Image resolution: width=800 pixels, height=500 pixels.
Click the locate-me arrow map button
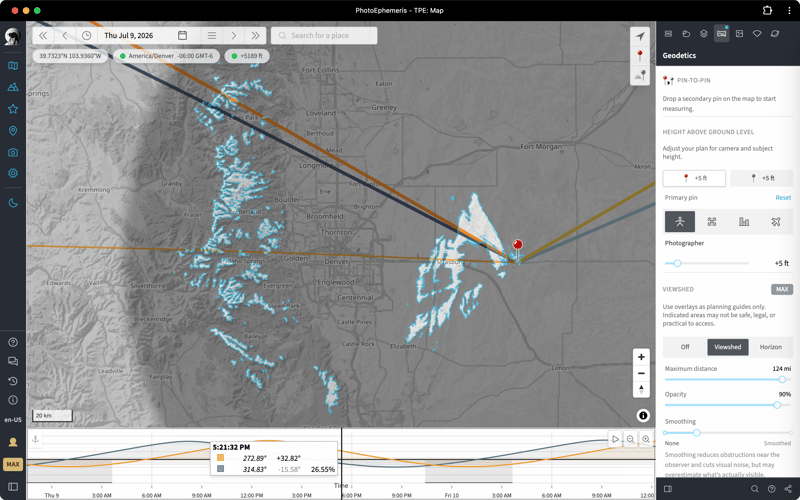640,36
